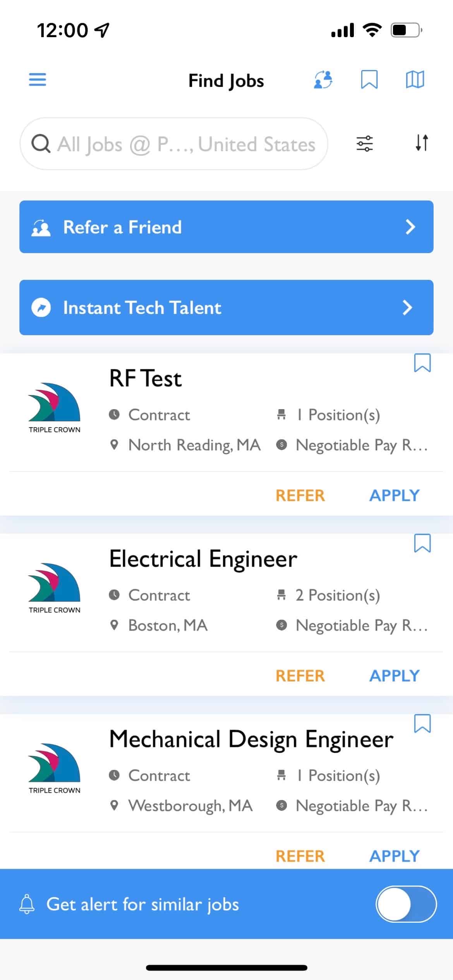Apply to the RF Test job
453x980 pixels.
394,495
